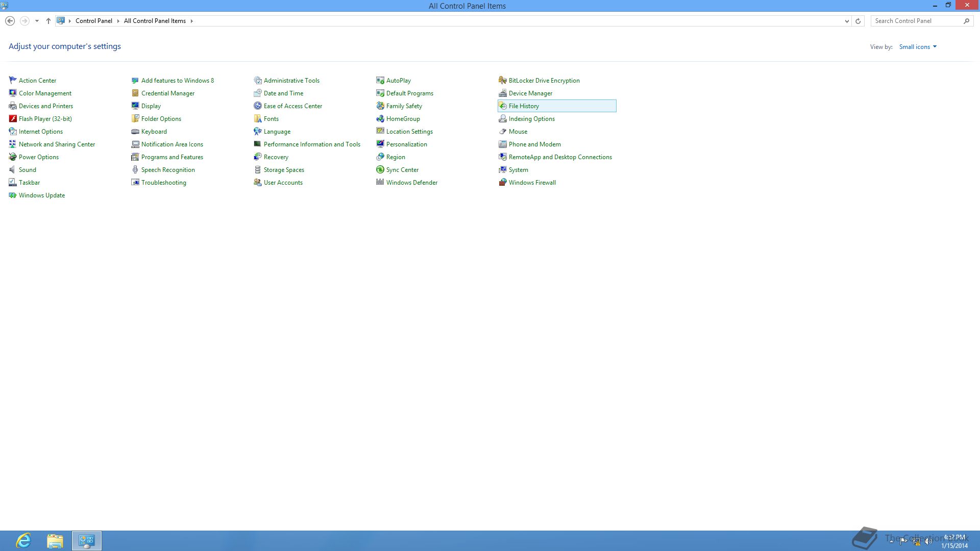Viewport: 980px width, 551px height.
Task: Open Location Settings
Action: click(x=409, y=132)
